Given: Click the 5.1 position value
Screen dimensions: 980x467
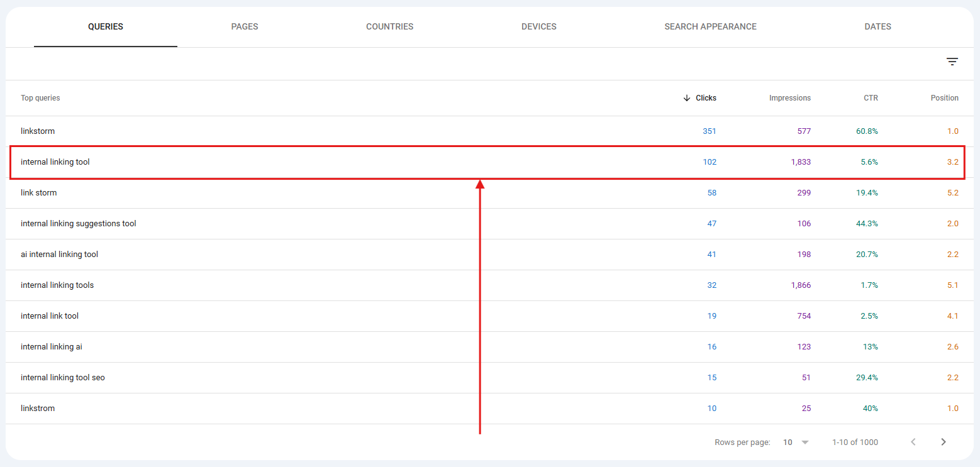Looking at the screenshot, I should 953,285.
